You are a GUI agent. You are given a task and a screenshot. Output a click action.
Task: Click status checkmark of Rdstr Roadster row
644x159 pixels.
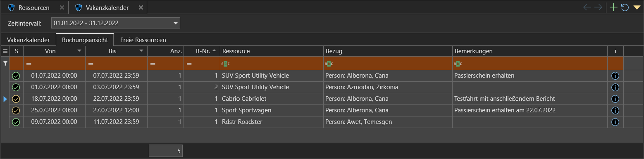16,122
